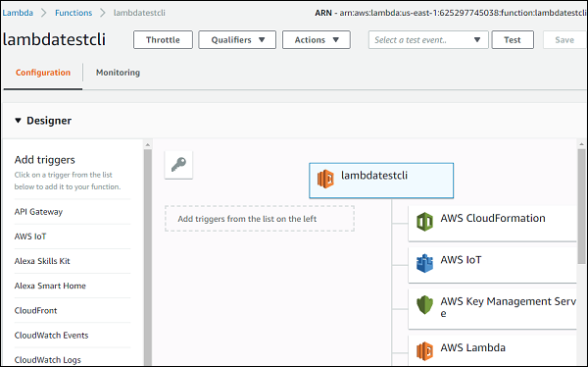Click the AWS Key Management Service icon
The height and width of the screenshot is (367, 588).
point(424,304)
